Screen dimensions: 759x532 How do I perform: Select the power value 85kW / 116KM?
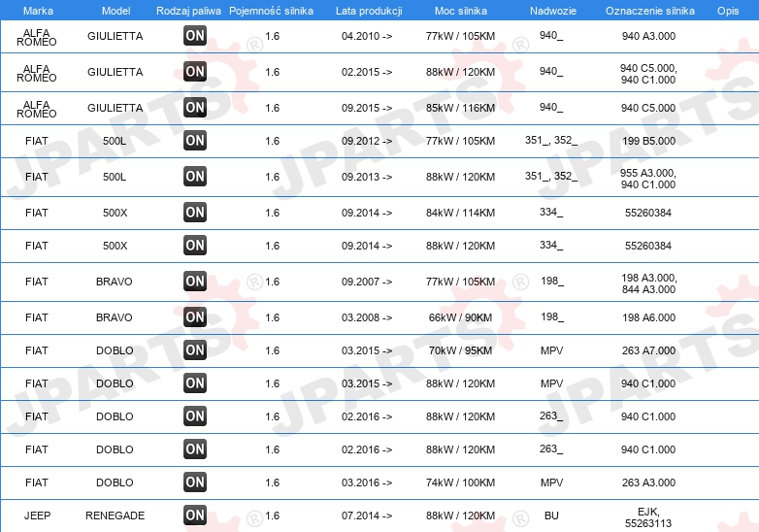(460, 108)
